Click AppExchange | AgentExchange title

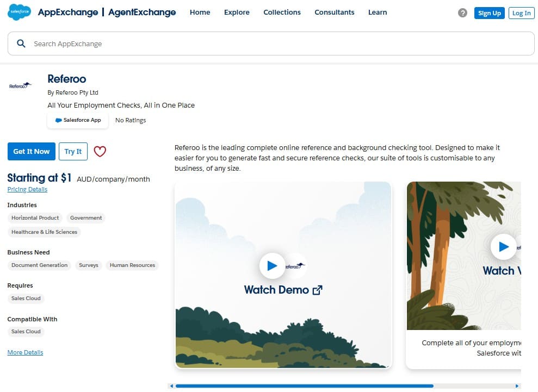coord(107,13)
